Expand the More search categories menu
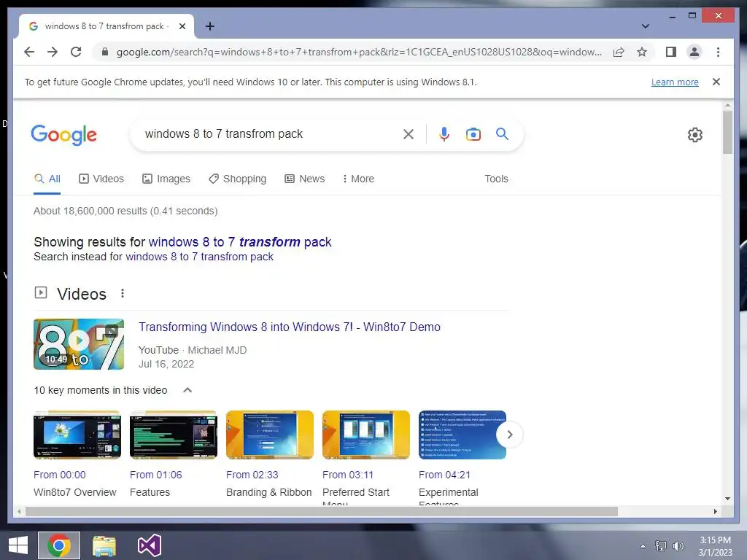Image resolution: width=747 pixels, height=560 pixels. [x=358, y=179]
